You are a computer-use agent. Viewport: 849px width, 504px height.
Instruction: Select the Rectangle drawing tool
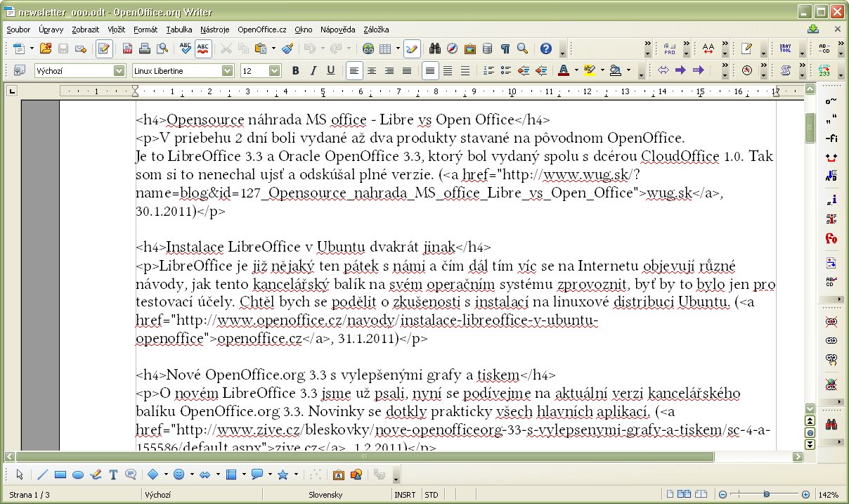pos(60,474)
